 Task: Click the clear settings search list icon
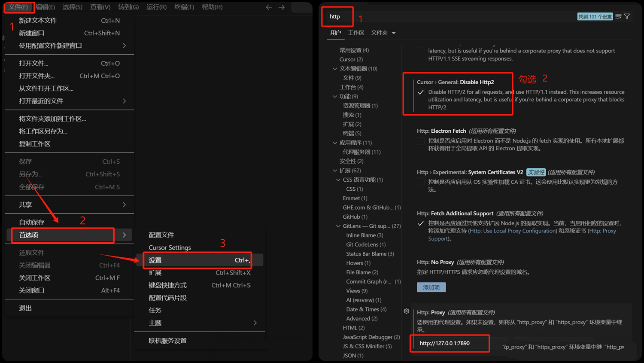(618, 16)
